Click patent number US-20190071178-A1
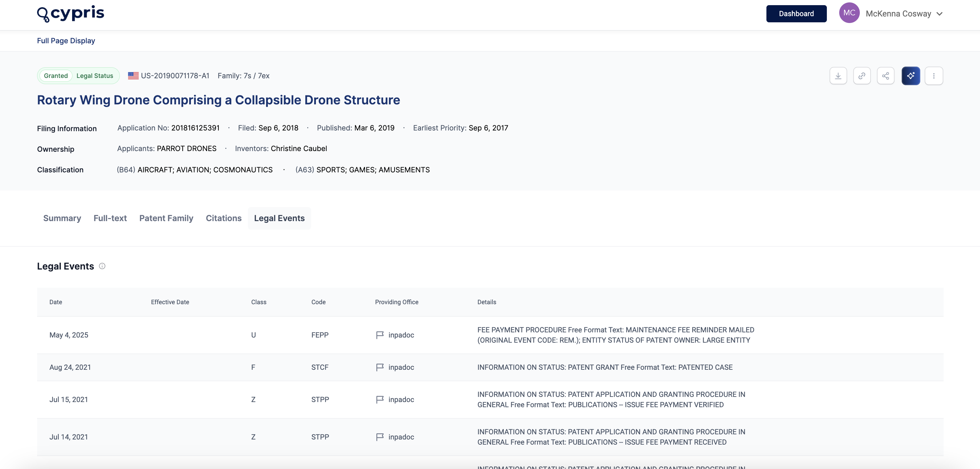Viewport: 980px width, 469px height. point(175,76)
